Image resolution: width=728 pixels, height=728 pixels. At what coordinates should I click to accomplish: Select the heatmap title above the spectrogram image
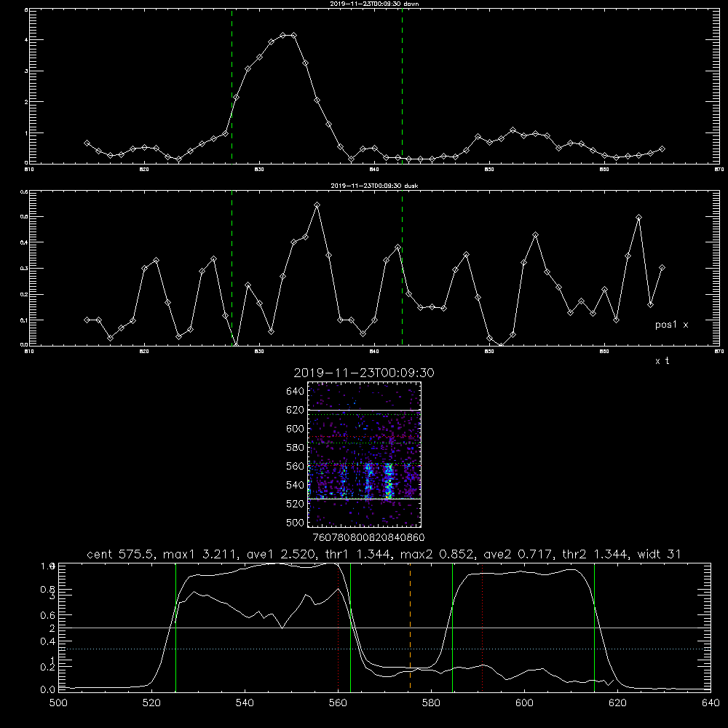364,373
